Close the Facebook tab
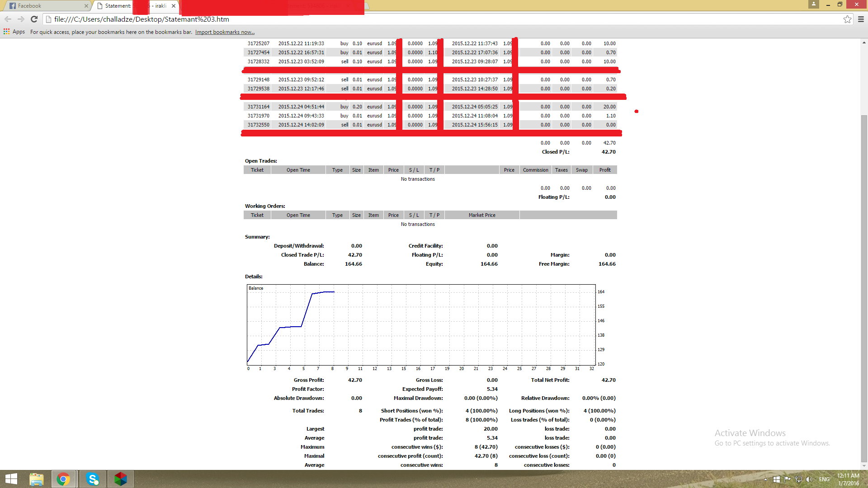The width and height of the screenshot is (868, 488). point(86,6)
